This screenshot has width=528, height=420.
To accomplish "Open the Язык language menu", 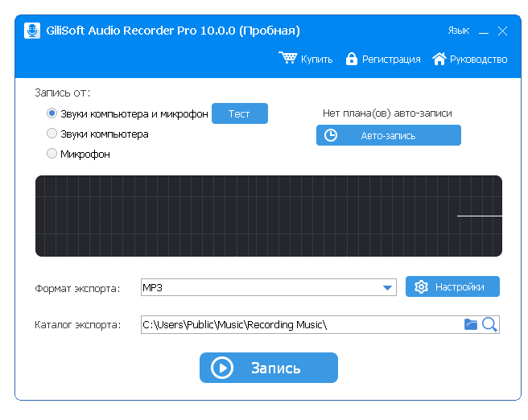I will pyautogui.click(x=458, y=31).
